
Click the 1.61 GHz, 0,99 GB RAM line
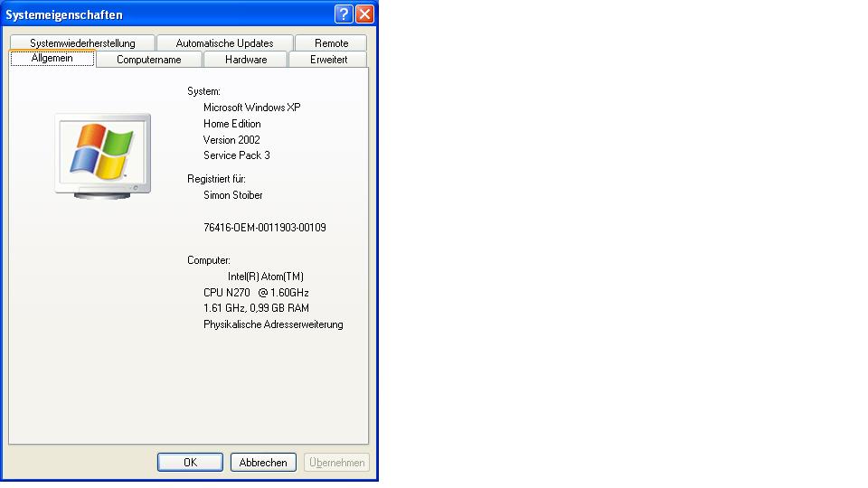pos(256,308)
